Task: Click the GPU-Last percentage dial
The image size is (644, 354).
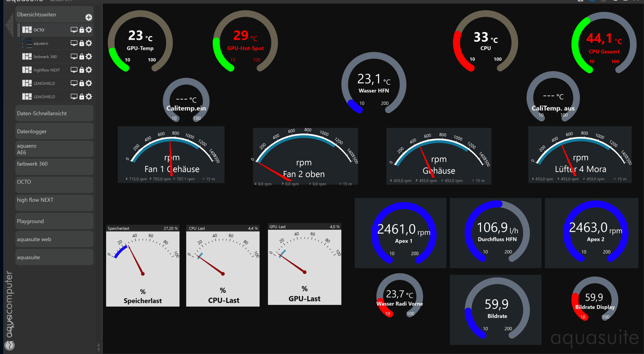Action: (x=305, y=264)
